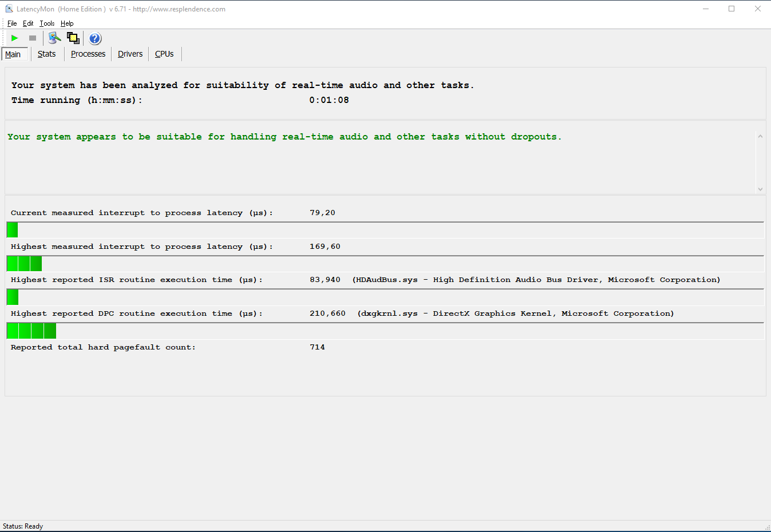
Task: Click the yellow overlapping windows toolbar icon
Action: [73, 38]
